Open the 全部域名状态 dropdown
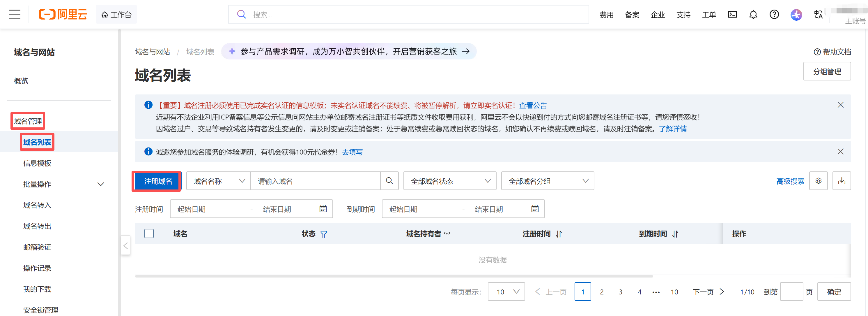Image resolution: width=868 pixels, height=316 pixels. point(449,181)
